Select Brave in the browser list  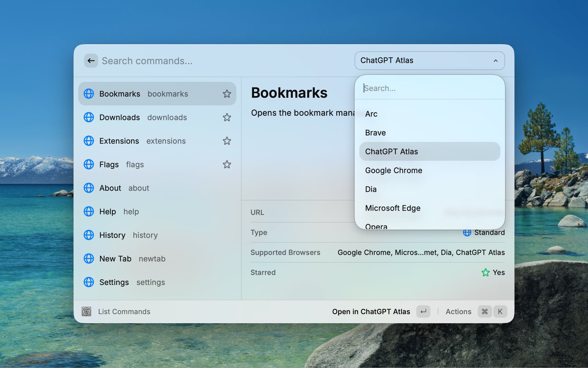[375, 133]
